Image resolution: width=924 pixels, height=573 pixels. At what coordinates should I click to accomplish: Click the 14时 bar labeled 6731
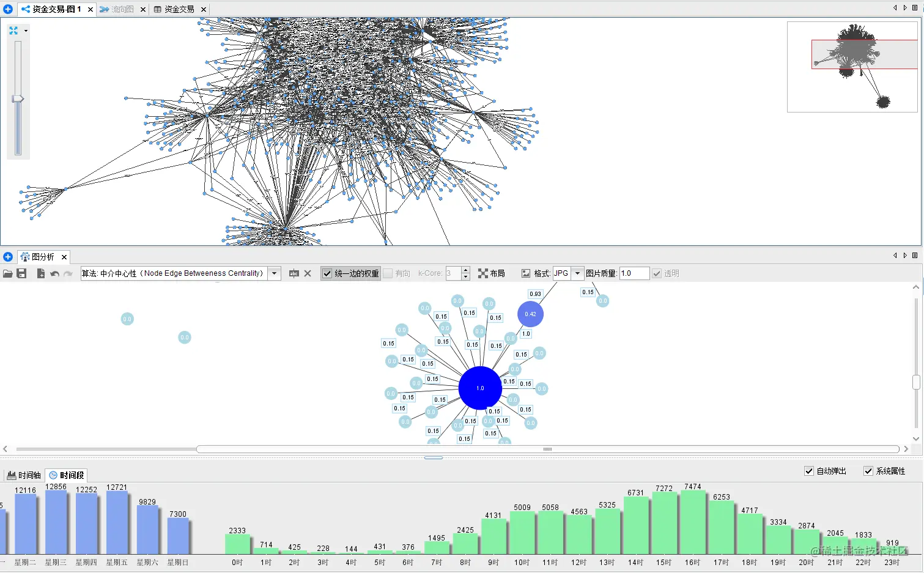click(x=636, y=525)
